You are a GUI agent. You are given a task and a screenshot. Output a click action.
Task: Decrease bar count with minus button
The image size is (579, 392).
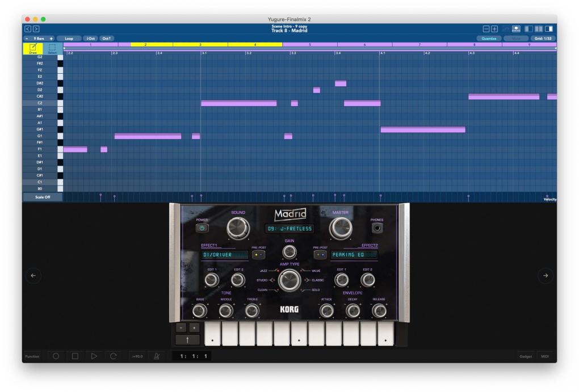click(x=27, y=39)
